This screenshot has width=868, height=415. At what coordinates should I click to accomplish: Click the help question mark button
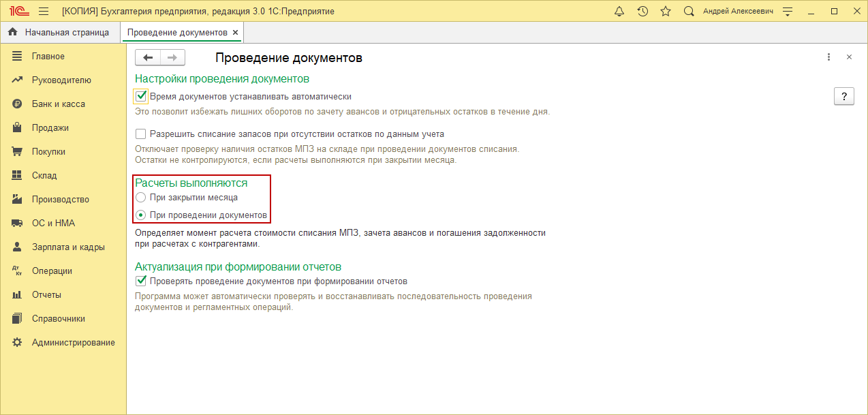(x=843, y=96)
